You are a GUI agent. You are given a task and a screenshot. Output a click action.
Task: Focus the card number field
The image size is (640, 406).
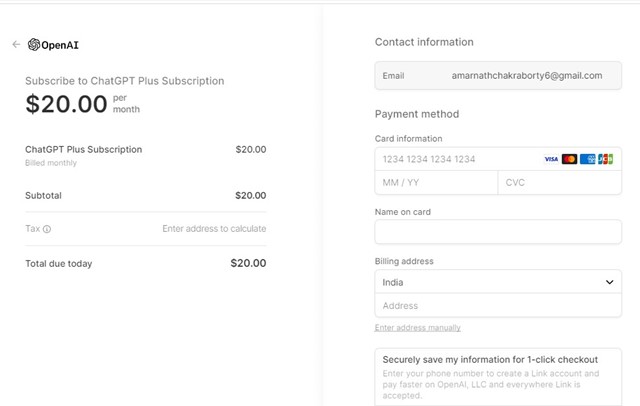[498, 159]
